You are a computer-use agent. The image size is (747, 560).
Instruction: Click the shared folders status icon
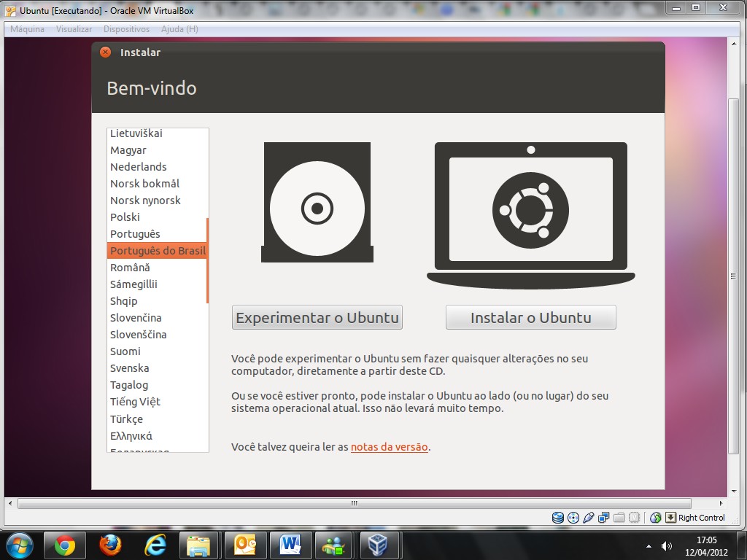619,518
